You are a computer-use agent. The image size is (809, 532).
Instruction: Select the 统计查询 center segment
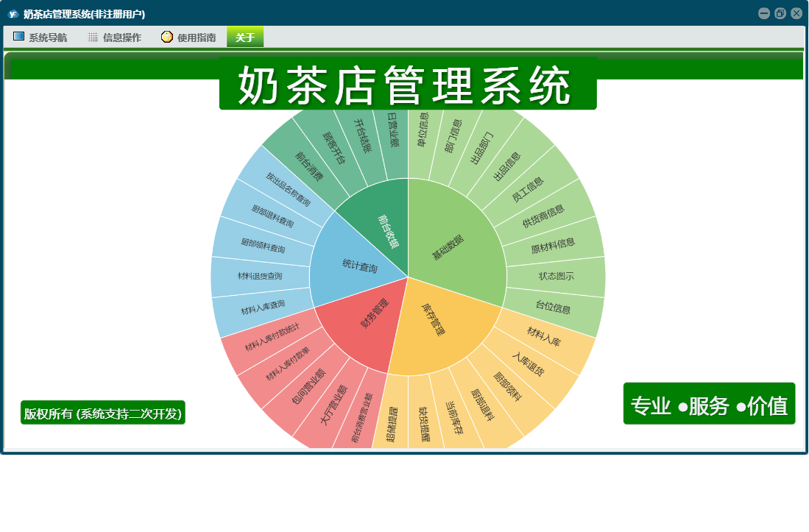tap(360, 266)
